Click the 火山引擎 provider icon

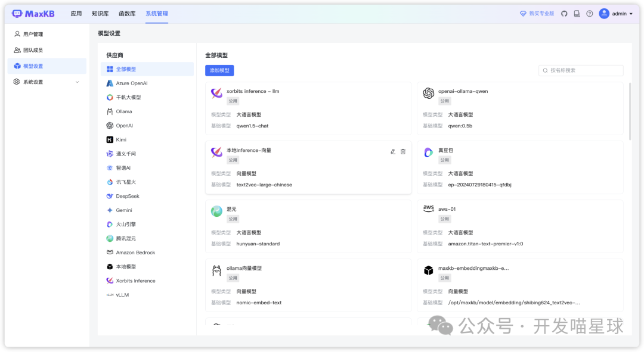coord(110,225)
